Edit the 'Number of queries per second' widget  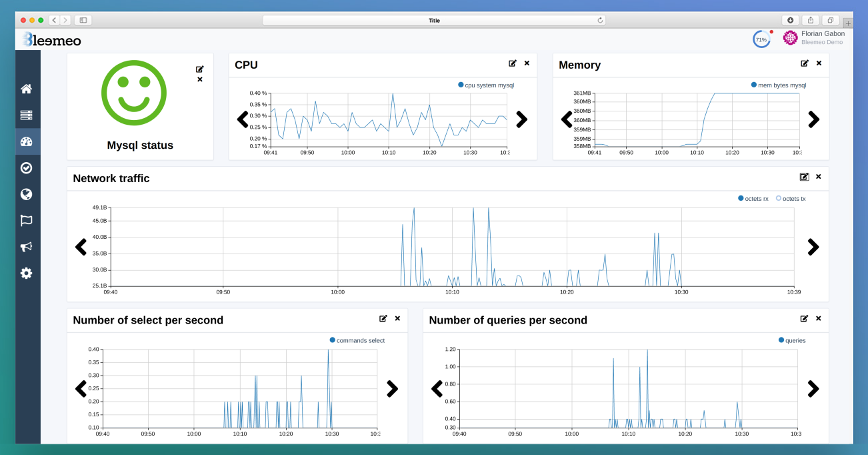pos(805,318)
